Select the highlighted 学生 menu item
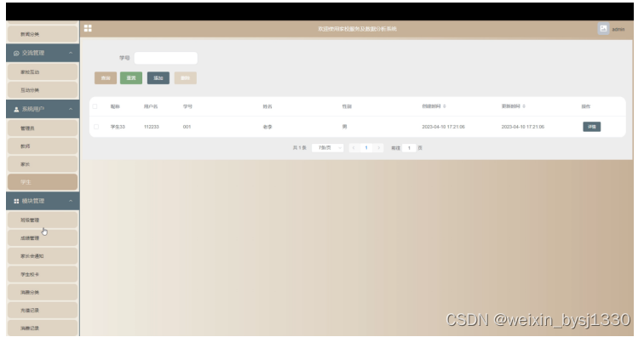This screenshot has height=337, width=644. click(43, 182)
